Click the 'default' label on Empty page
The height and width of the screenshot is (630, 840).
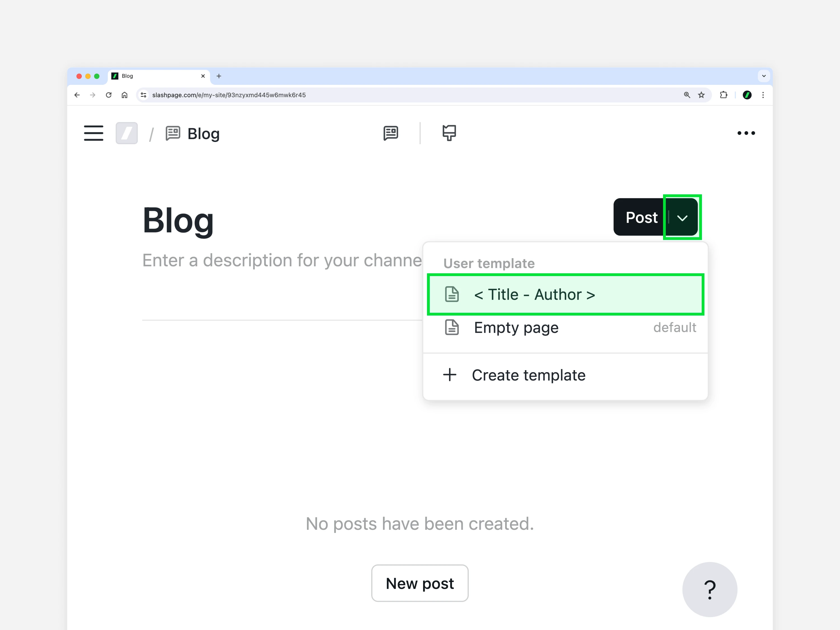pyautogui.click(x=675, y=327)
